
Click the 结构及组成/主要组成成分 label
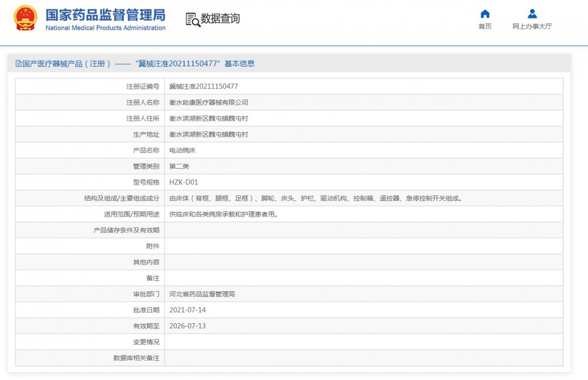click(122, 199)
